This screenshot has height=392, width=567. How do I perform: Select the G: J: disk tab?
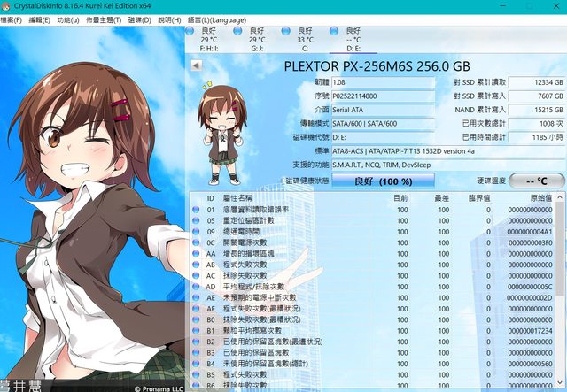257,40
